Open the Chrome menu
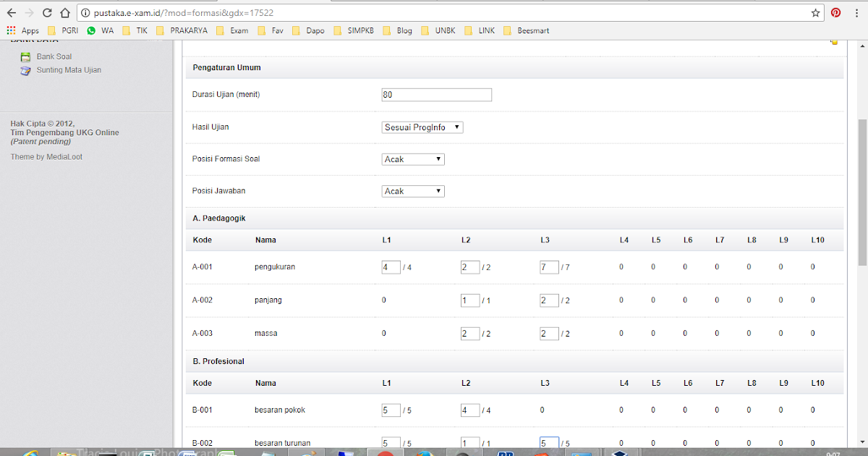This screenshot has width=868, height=456. click(856, 13)
